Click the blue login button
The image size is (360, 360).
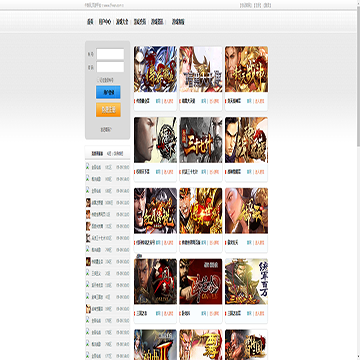(108, 92)
